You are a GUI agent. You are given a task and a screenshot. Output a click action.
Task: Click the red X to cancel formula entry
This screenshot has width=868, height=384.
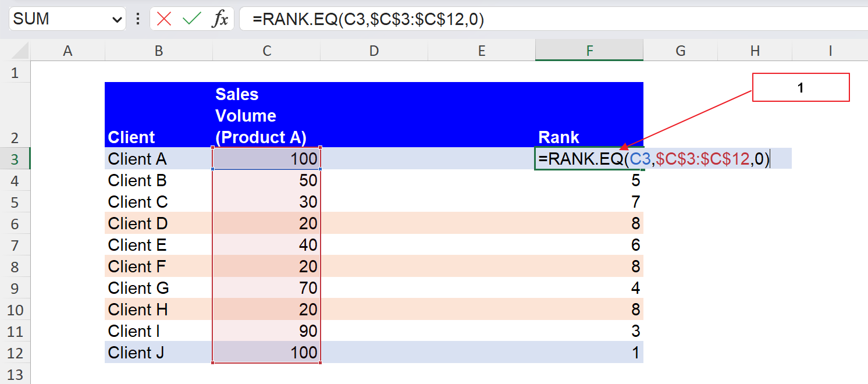coord(163,18)
